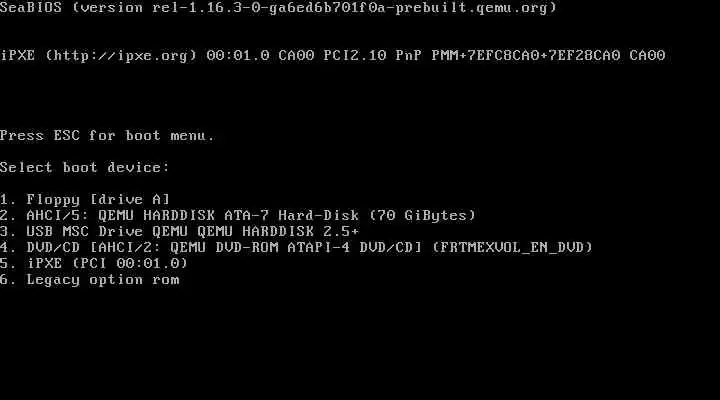Click the ATA-7 Hard-Disk text

(292, 215)
